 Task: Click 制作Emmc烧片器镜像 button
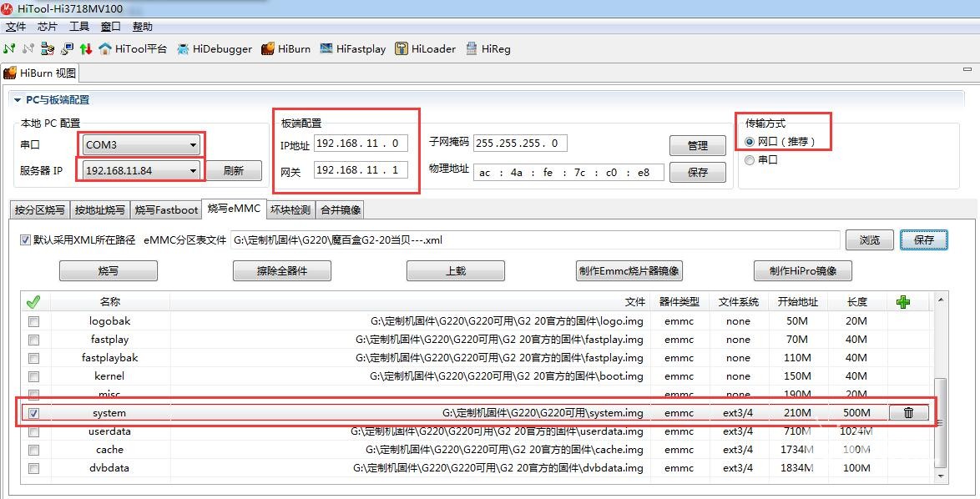[629, 271]
